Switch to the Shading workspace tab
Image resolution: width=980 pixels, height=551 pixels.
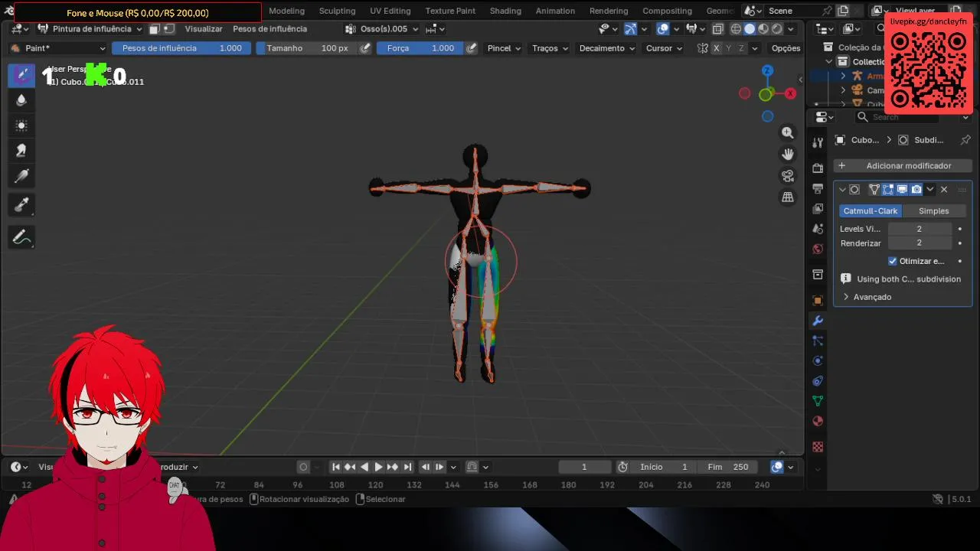[505, 11]
